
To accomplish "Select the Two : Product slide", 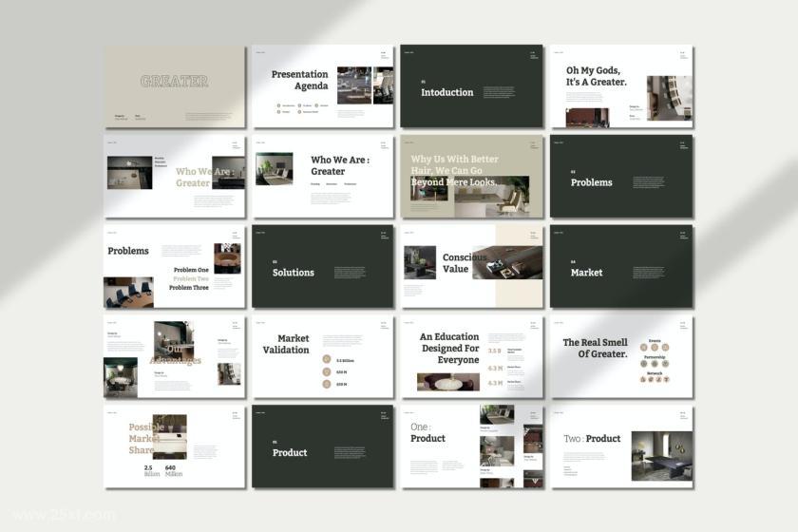I will point(621,447).
